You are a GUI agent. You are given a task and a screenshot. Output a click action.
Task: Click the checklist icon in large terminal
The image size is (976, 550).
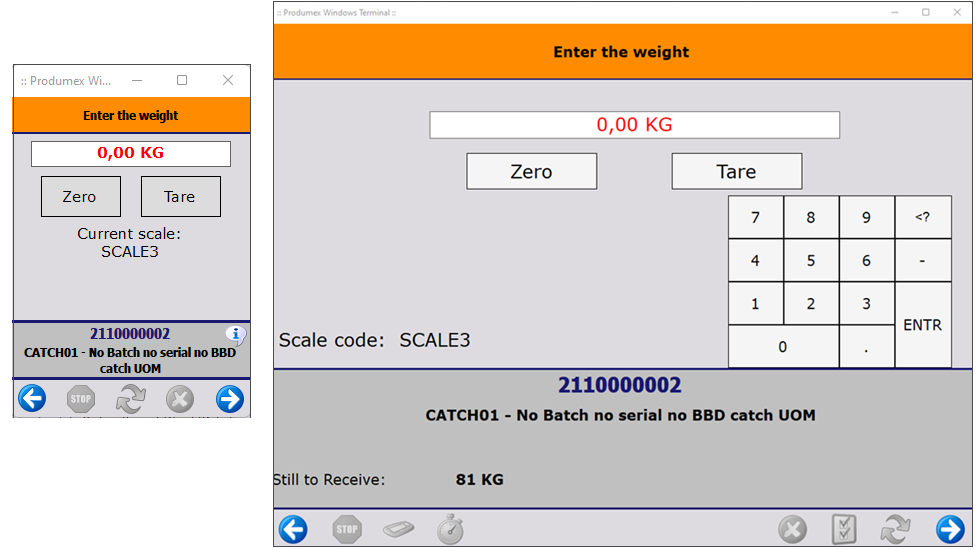[x=844, y=529]
